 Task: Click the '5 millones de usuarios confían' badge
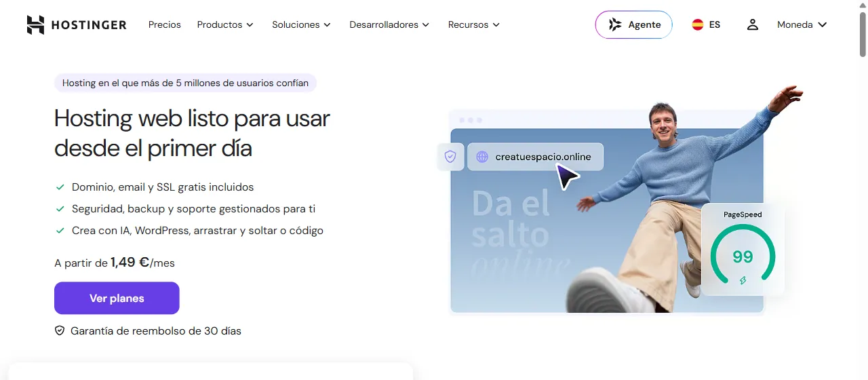(x=185, y=83)
